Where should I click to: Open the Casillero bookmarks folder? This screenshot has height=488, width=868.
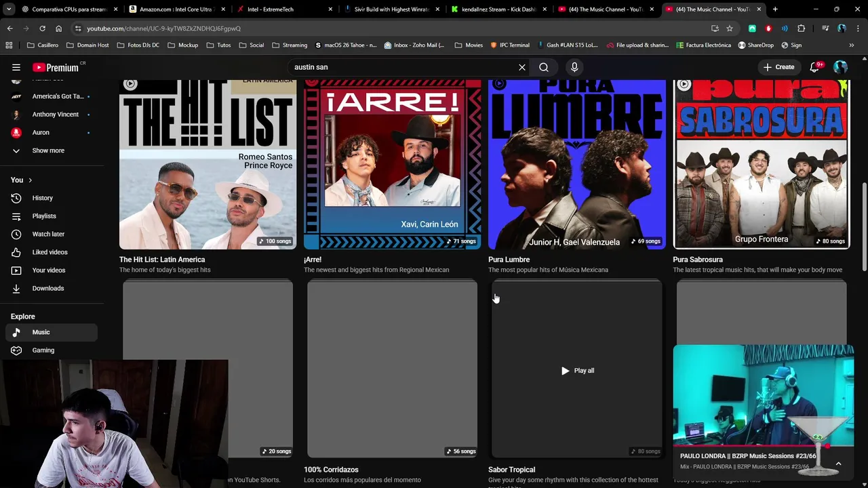point(42,45)
